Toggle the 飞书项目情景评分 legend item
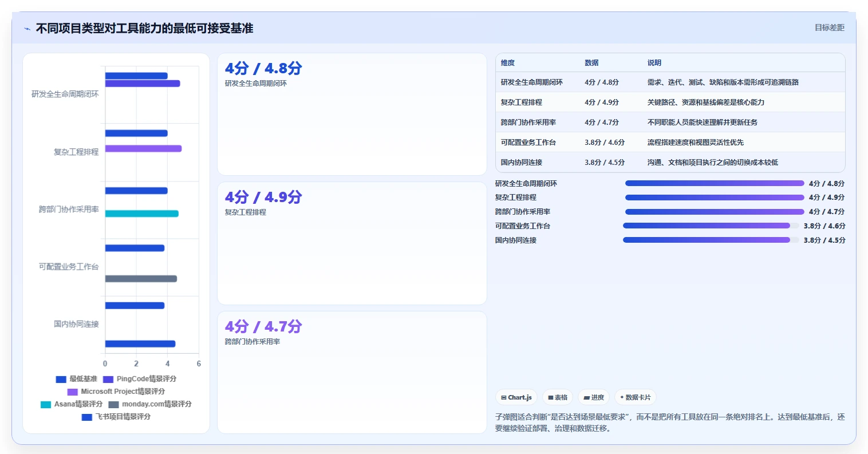The image size is (868, 454). point(116,417)
